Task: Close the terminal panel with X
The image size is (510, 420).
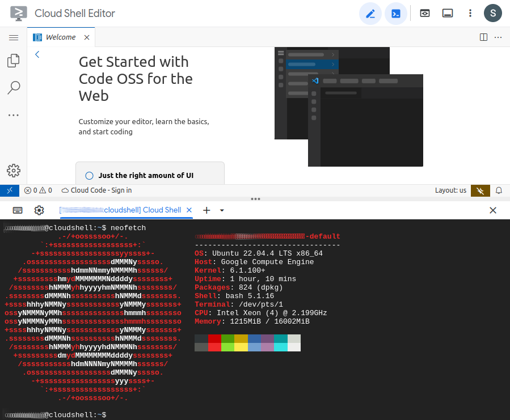Action: [x=493, y=210]
